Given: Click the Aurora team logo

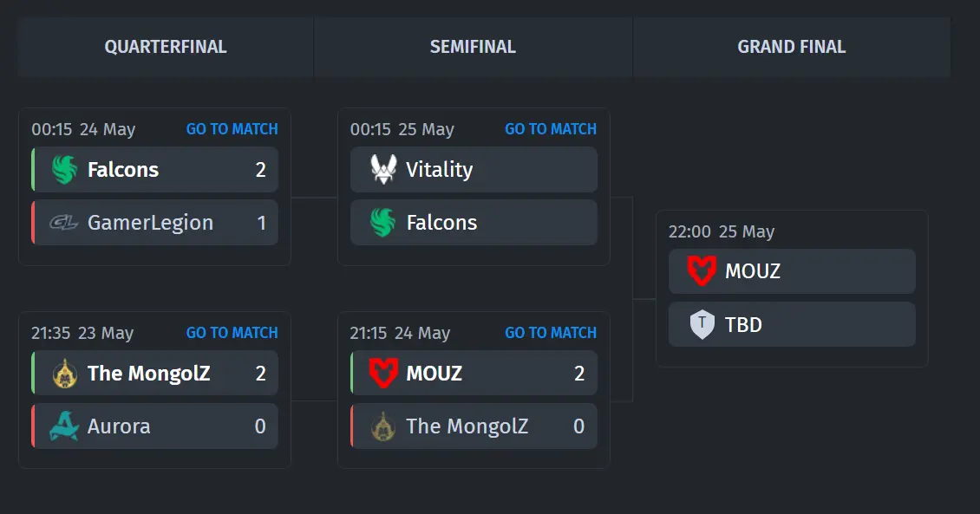Looking at the screenshot, I should pos(64,426).
